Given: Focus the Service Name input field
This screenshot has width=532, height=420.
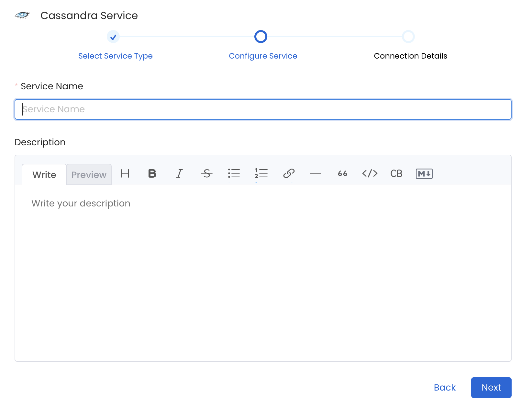Looking at the screenshot, I should [263, 109].
